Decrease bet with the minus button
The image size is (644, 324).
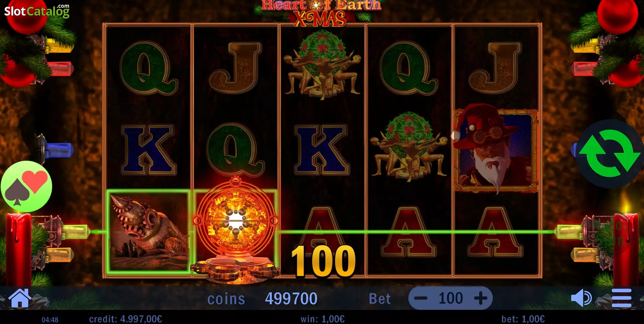420,298
